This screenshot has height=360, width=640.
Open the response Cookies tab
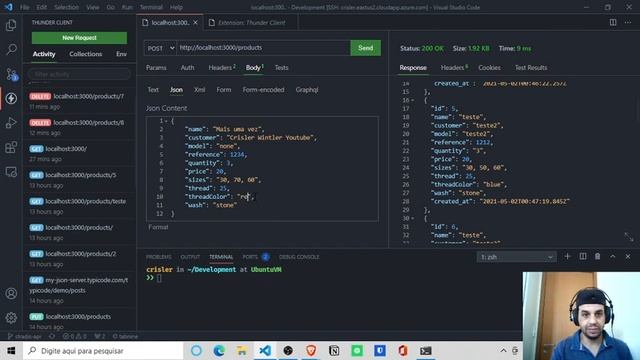(489, 68)
